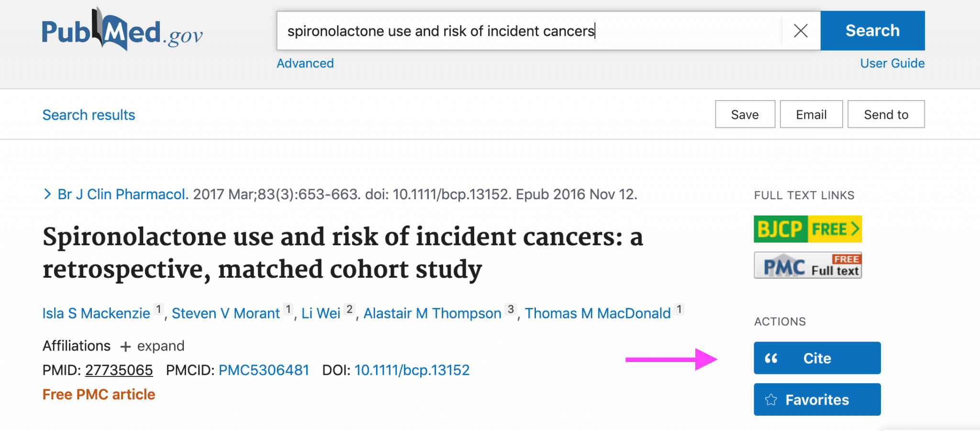Open the Send to dropdown

click(x=886, y=114)
